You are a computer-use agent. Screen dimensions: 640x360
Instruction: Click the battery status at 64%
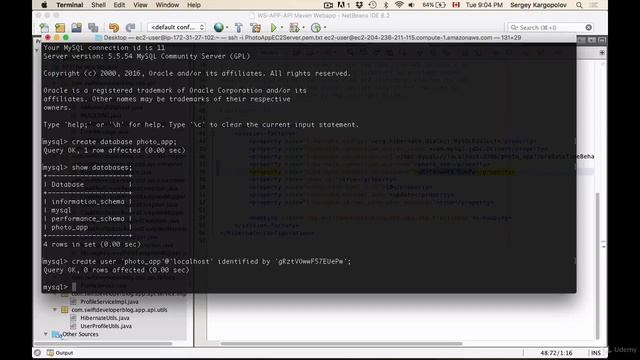tap(434, 5)
